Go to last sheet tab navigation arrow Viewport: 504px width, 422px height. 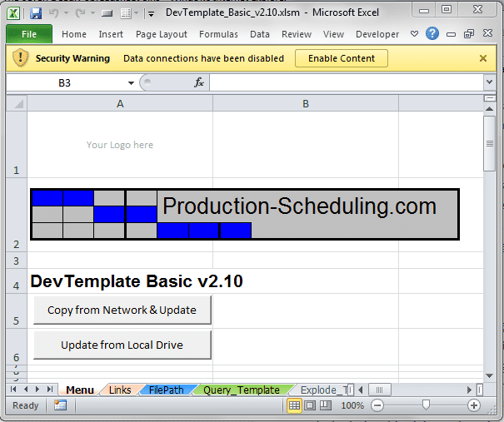50,390
